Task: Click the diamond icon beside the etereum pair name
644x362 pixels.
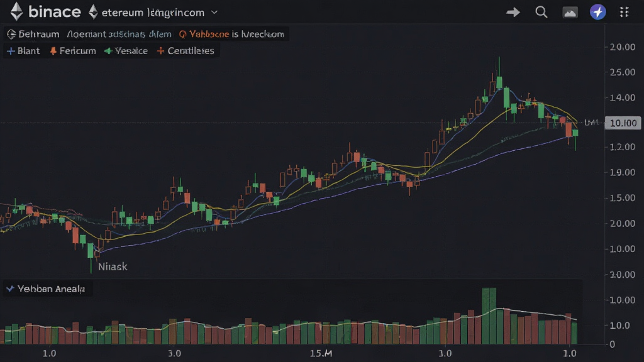Action: coord(93,12)
